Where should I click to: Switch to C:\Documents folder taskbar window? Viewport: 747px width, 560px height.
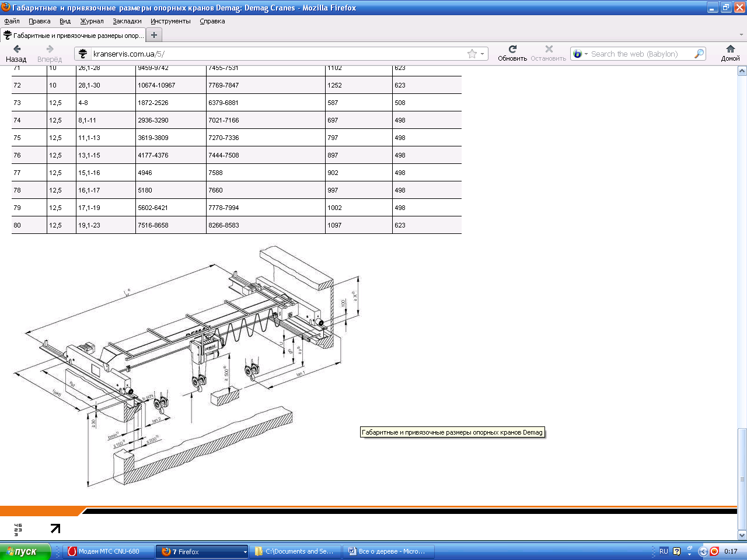coord(295,551)
